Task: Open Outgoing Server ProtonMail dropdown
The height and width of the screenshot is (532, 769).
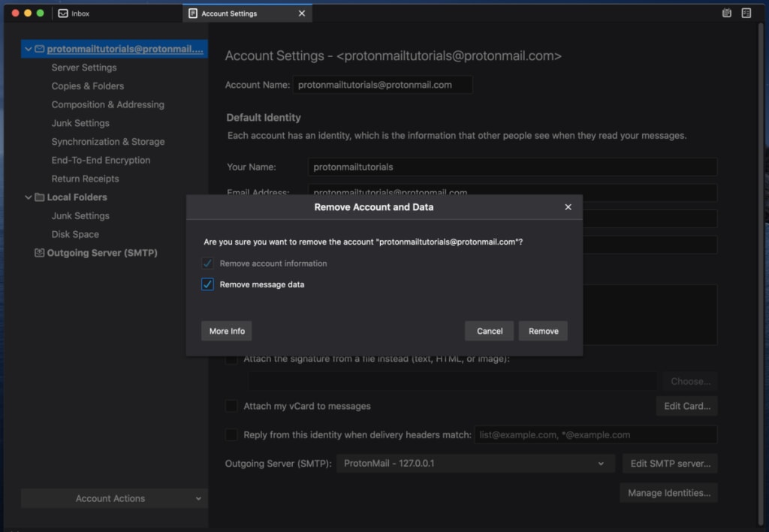Action: tap(475, 464)
